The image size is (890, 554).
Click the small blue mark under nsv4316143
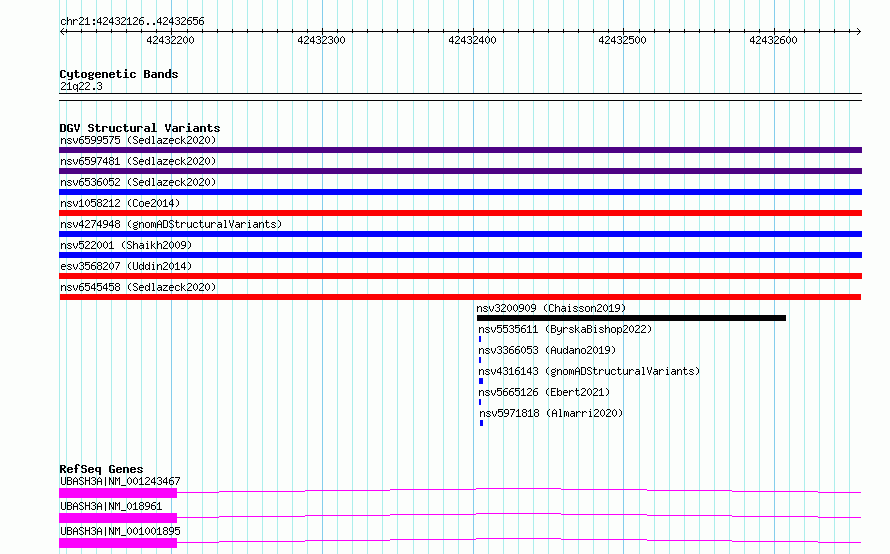coord(481,381)
